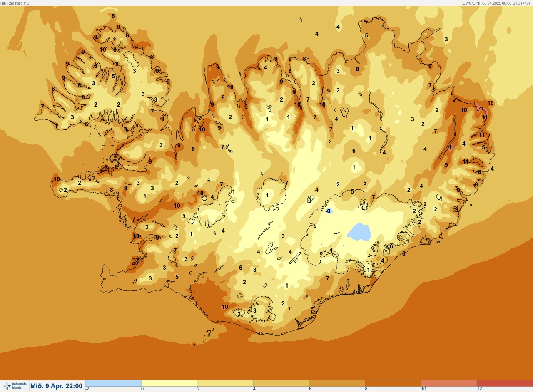Select the 2 to 4 legend color swatch
The image size is (533, 392).
click(225, 383)
